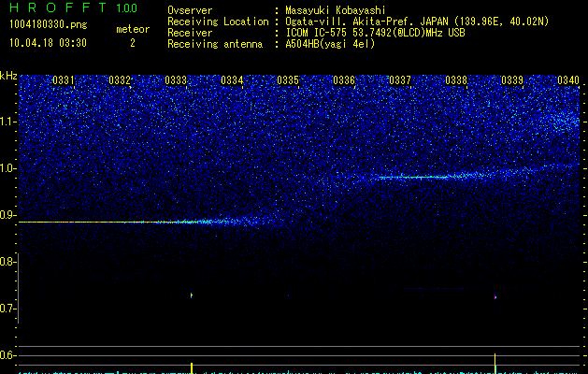Click the red meteor echo dot before 0339
This screenshot has width=588, height=374.
[x=495, y=297]
